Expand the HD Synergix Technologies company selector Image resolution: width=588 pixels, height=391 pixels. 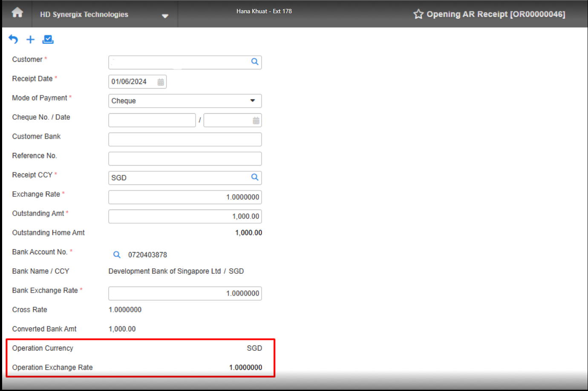click(165, 16)
